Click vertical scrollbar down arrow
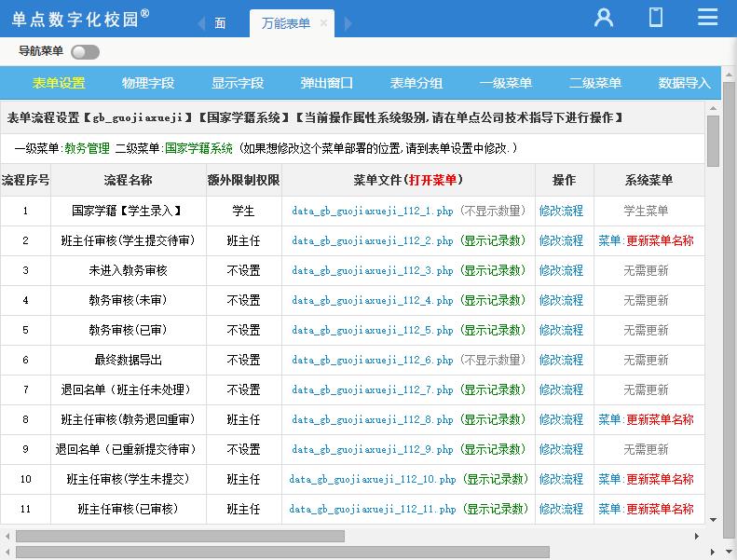The image size is (737, 560). [714, 520]
